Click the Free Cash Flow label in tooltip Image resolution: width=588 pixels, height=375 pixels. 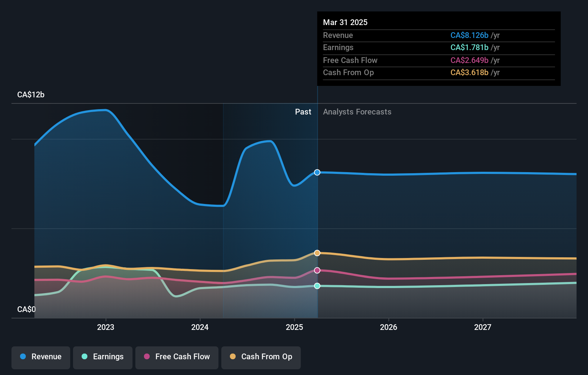point(350,60)
